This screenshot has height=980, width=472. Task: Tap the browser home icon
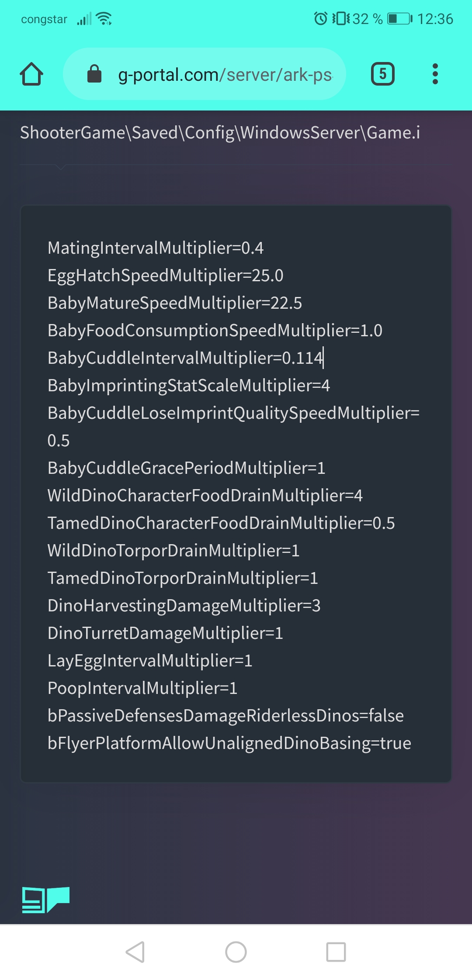click(x=31, y=74)
